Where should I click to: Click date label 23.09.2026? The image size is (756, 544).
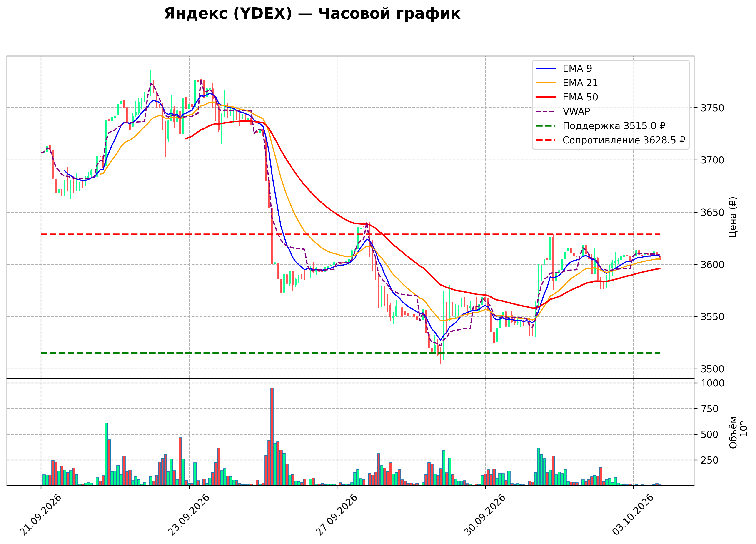coord(188,515)
